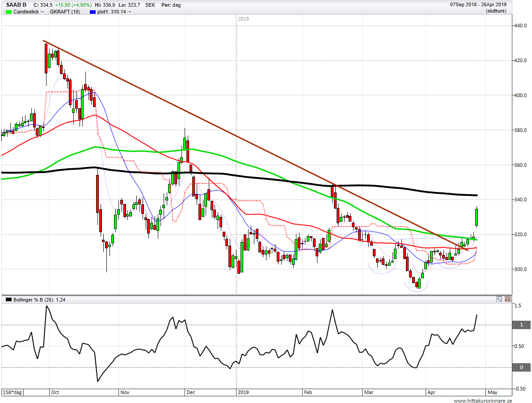Click the '(slutkurs)' label
The width and height of the screenshot is (532, 403).
click(x=496, y=11)
